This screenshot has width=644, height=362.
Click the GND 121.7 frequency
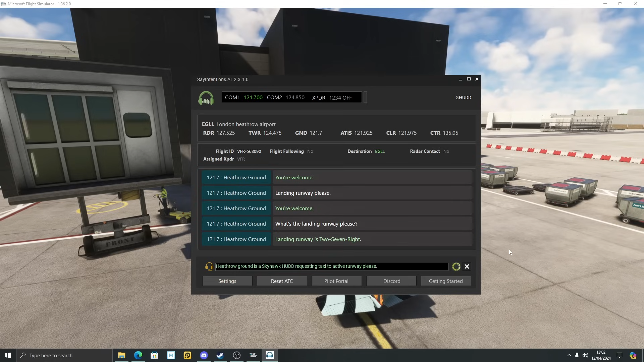(x=309, y=133)
